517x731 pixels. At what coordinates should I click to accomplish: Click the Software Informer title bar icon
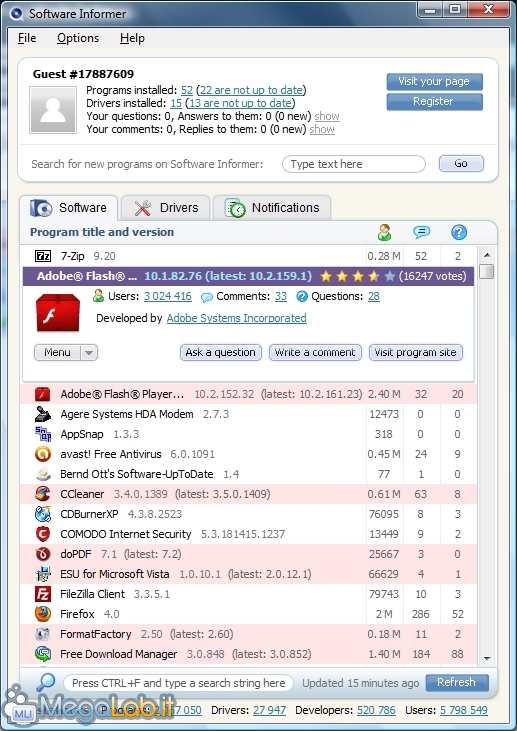[17, 14]
